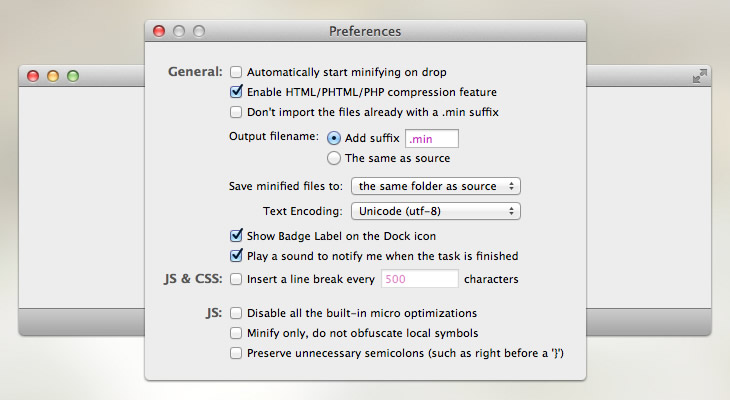Screen dimensions: 730x400
Task: Click the fullscreen arrows icon on main window
Action: coord(699,76)
